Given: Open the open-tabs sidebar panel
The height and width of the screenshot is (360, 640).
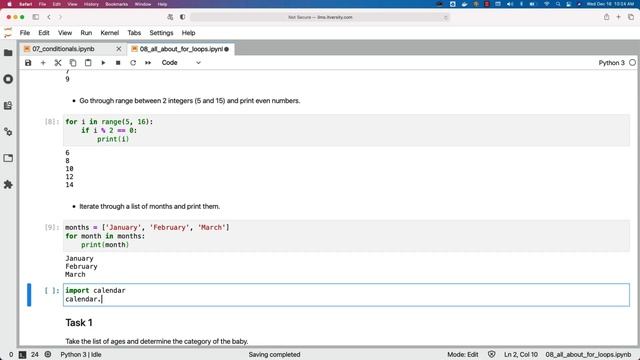Looking at the screenshot, I should coord(8,158).
